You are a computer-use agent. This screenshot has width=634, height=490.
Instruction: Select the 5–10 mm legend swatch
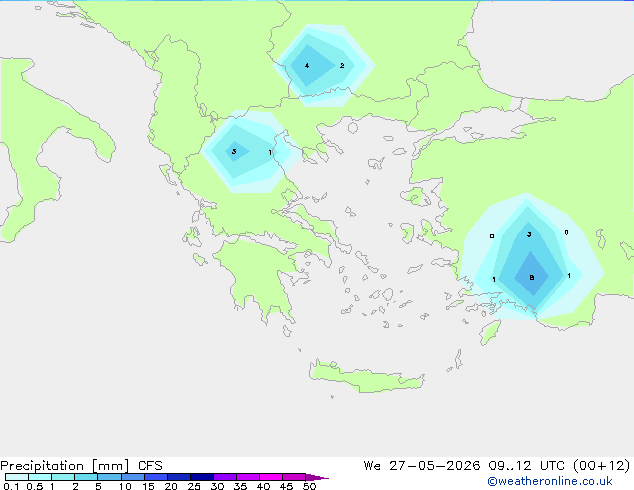point(109,477)
